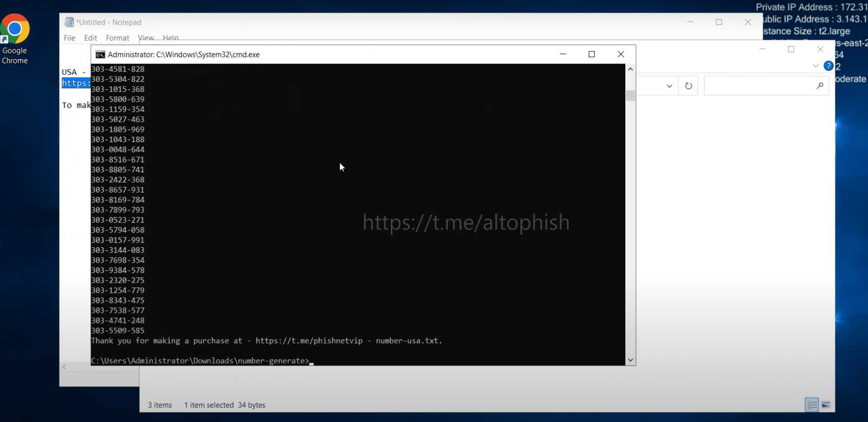
Task: Click number 303-1805-969 in cmd output
Action: (x=118, y=129)
